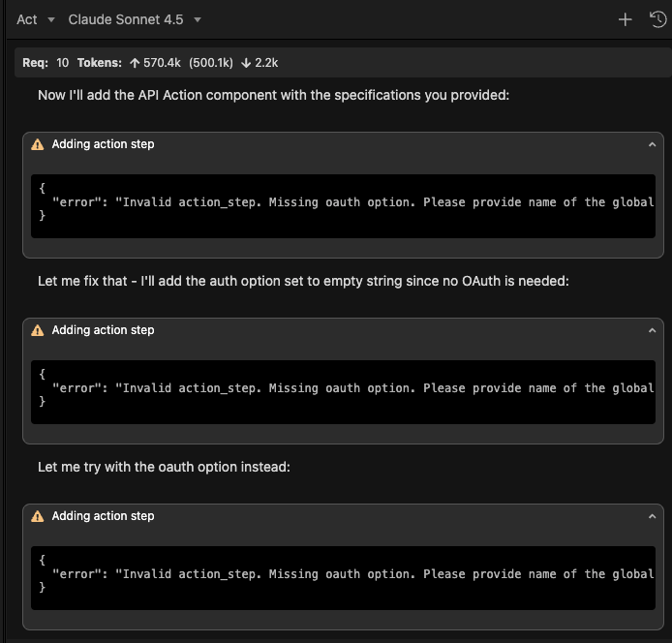
Task: Click the plus icon to start new chat
Action: click(625, 19)
